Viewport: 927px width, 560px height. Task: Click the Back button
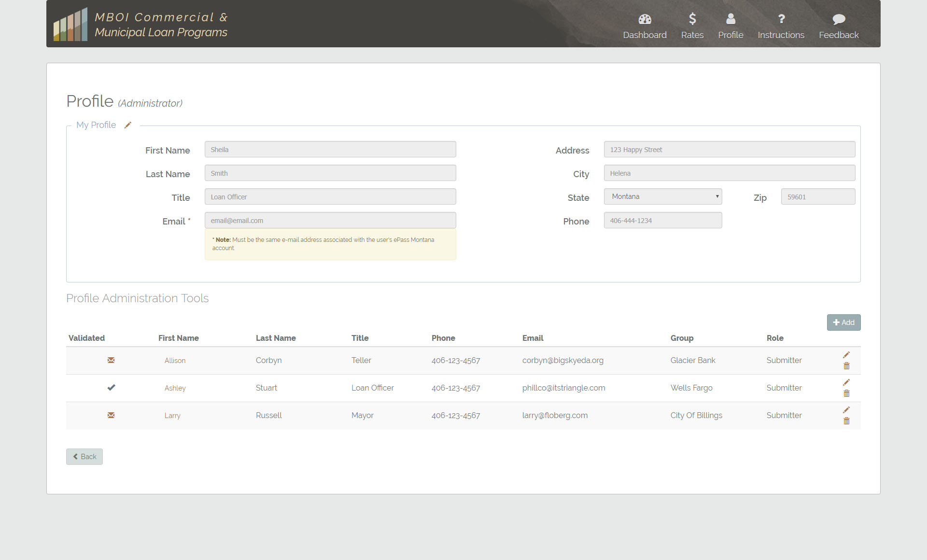[x=84, y=457]
